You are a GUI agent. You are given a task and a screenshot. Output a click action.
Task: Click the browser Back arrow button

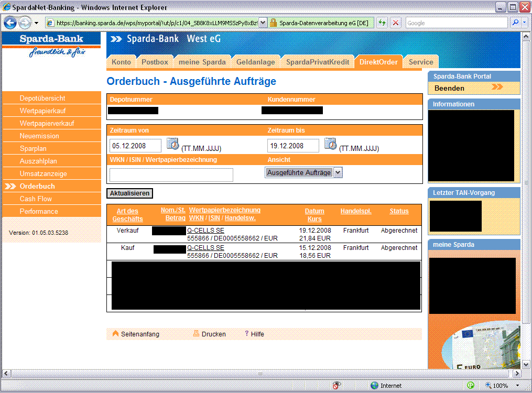point(10,23)
